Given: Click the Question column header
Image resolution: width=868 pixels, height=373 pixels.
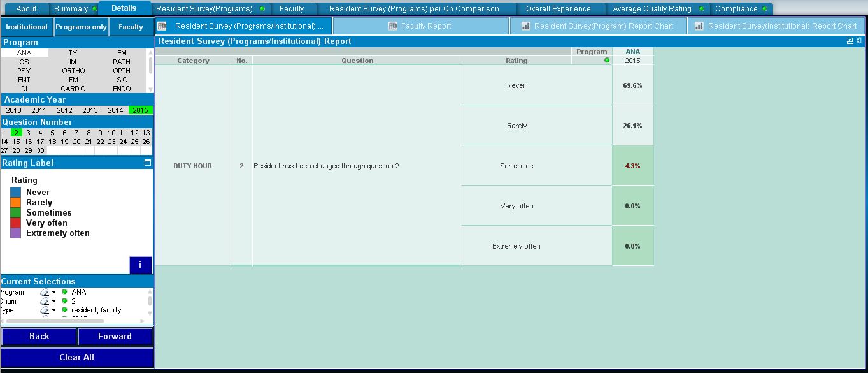Looking at the screenshot, I should (357, 61).
